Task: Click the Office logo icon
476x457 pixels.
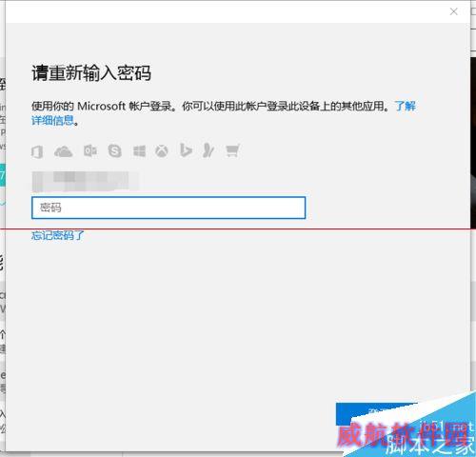Action: point(37,151)
